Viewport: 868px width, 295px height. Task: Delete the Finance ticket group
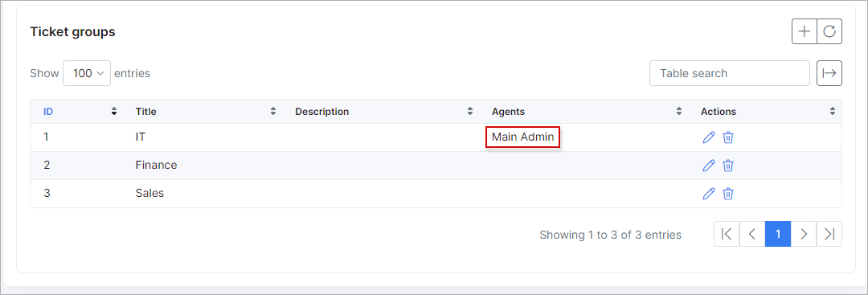point(728,165)
